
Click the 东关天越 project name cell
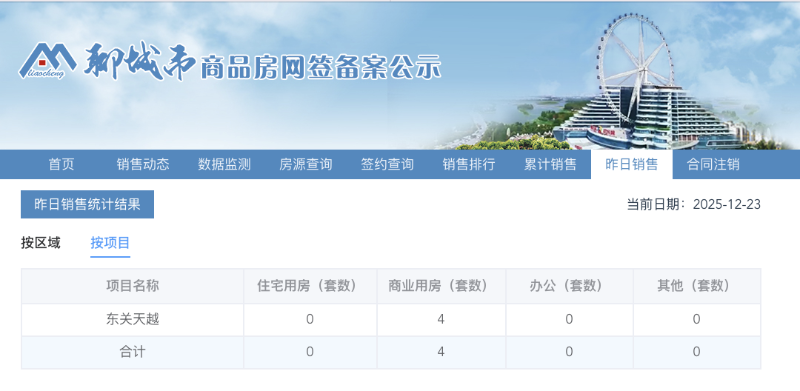(133, 320)
